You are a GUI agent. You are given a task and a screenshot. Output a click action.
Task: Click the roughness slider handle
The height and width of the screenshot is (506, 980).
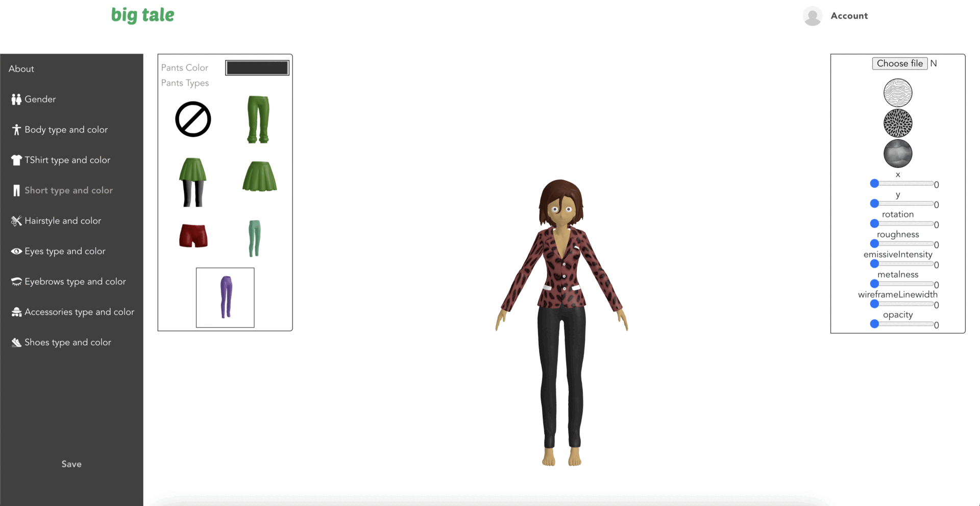(874, 244)
